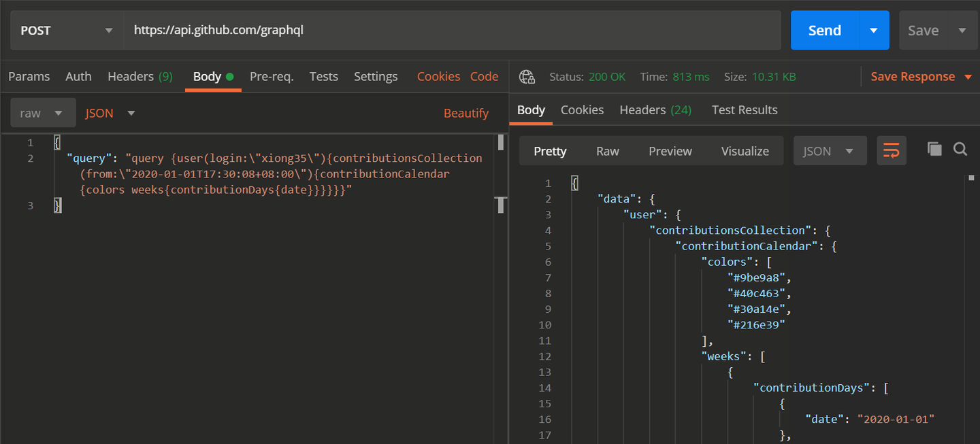Switch to the Headers (9) request tab
980x444 pixels.
140,76
